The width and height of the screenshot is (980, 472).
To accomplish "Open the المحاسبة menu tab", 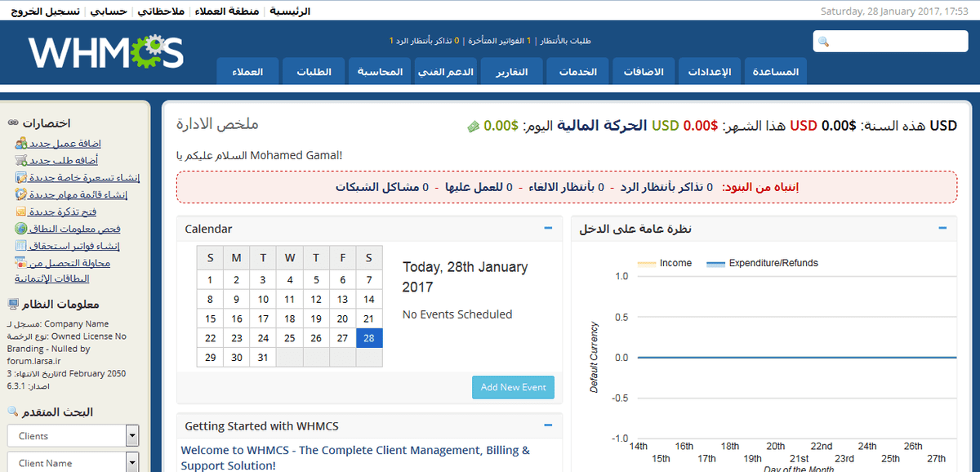I will tap(380, 71).
